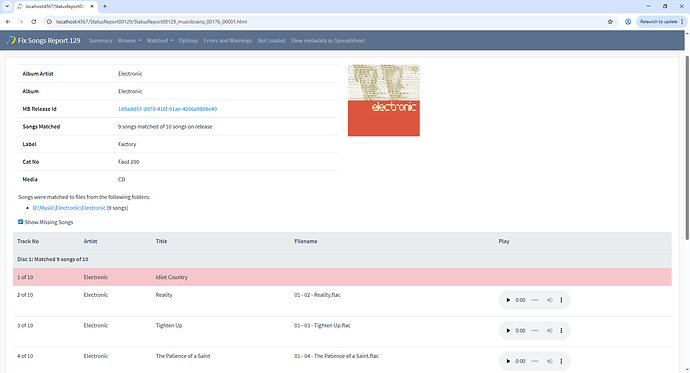The image size is (690, 373).
Task: Open Errors and Warnings page
Action: click(228, 40)
